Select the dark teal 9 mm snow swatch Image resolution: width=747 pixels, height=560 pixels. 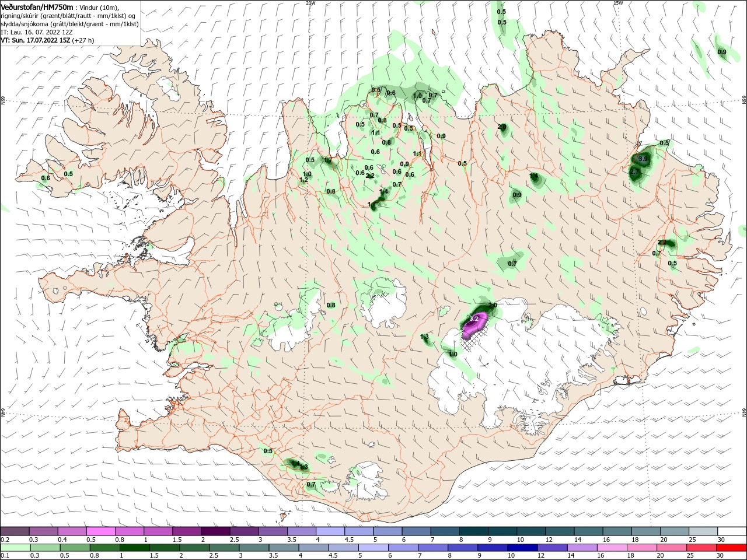pyautogui.click(x=502, y=531)
